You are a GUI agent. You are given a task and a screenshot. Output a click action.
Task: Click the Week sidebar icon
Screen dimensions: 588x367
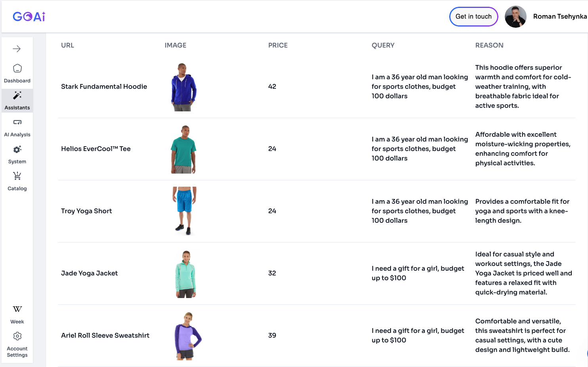tap(17, 310)
